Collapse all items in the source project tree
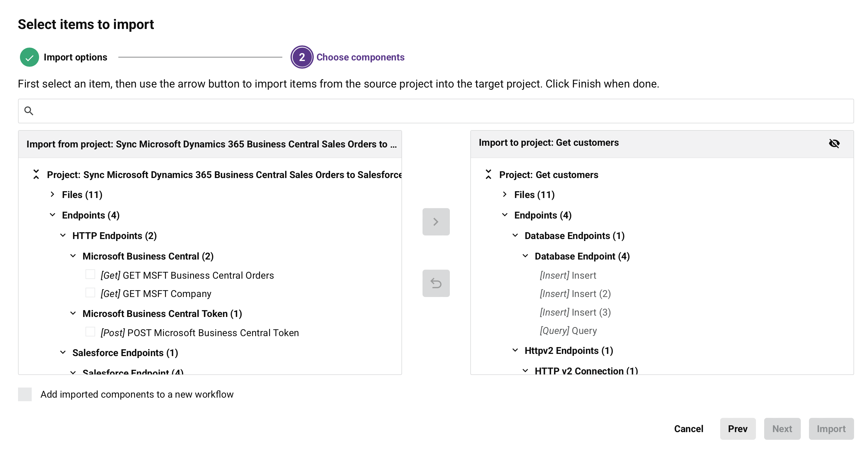The image size is (868, 460). pyautogui.click(x=36, y=174)
